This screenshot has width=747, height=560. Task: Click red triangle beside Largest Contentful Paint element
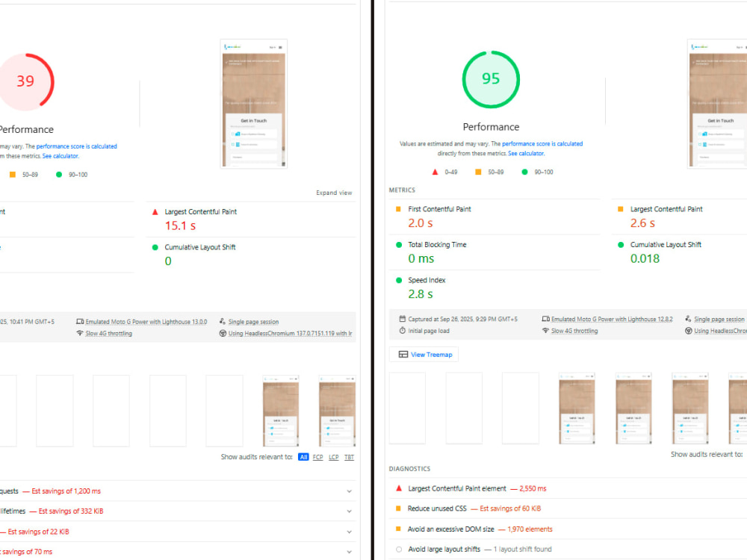tap(399, 488)
